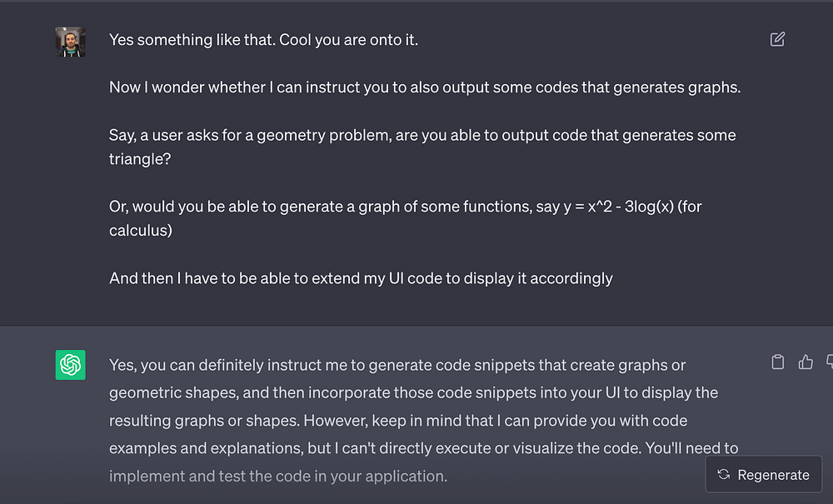Click the response line starting "examples and explanations"

coord(423,448)
